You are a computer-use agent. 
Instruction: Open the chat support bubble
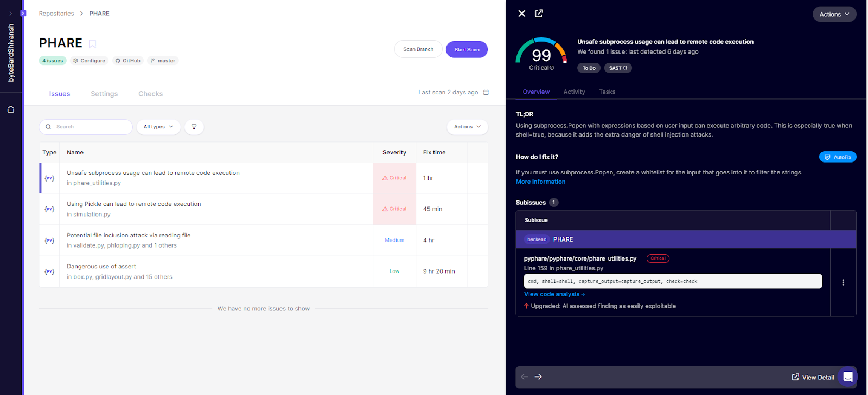[x=847, y=377]
